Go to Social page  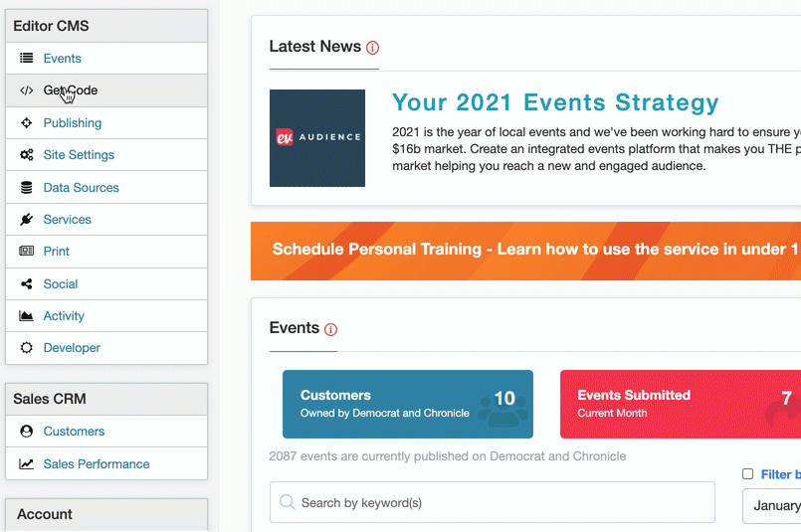[106, 283]
